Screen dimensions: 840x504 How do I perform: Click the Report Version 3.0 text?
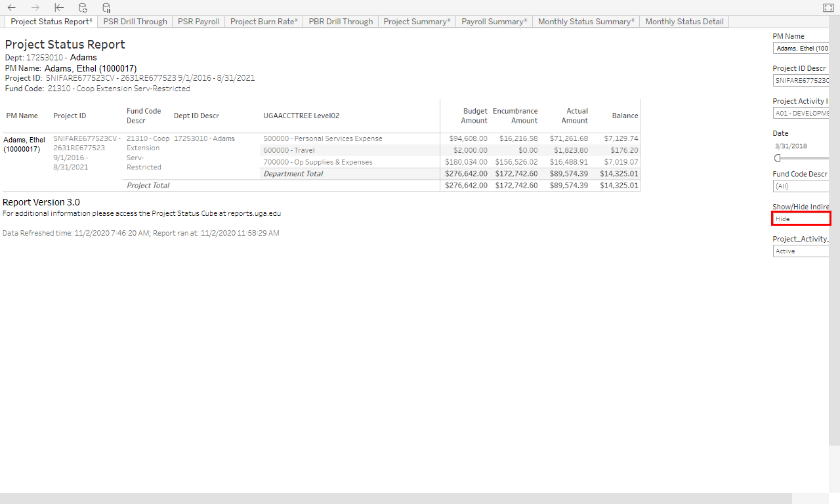[41, 202]
